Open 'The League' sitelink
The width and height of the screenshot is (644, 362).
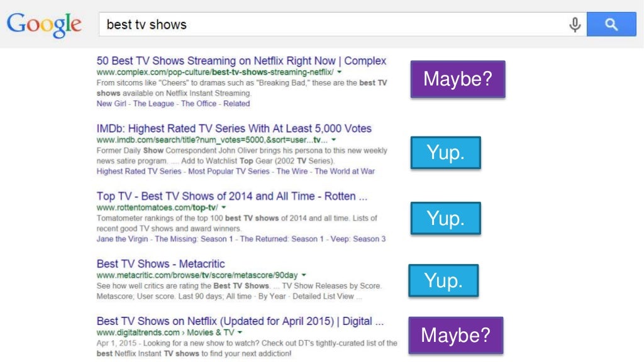pyautogui.click(x=153, y=104)
